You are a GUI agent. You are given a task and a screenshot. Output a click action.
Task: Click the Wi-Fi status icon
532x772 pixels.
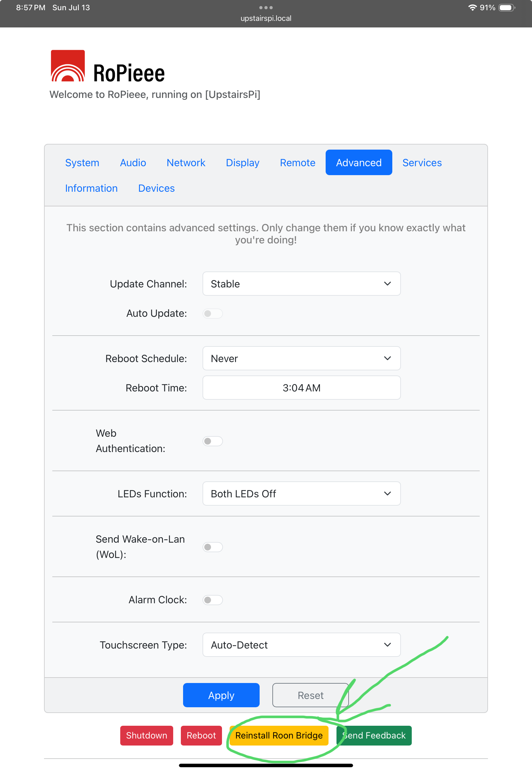coord(473,7)
